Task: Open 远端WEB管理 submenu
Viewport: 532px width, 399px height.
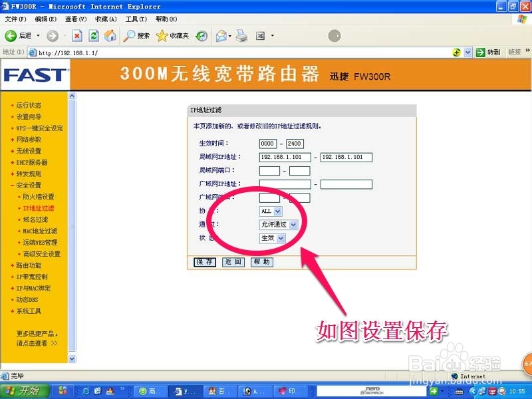Action: (x=40, y=243)
